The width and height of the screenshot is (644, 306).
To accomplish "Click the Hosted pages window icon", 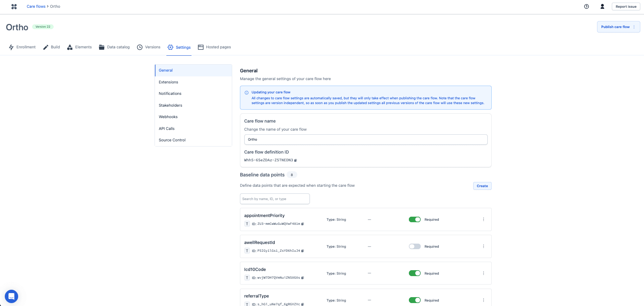I will click(x=201, y=47).
